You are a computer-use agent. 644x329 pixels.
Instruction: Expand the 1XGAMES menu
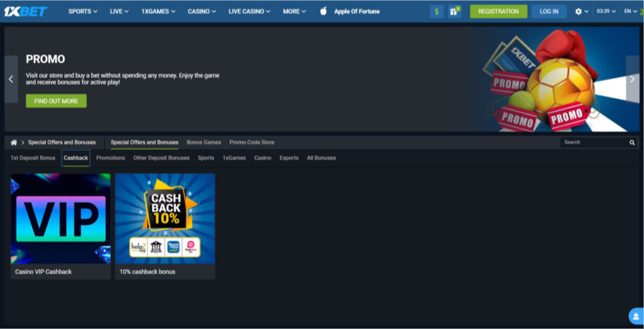(x=158, y=11)
